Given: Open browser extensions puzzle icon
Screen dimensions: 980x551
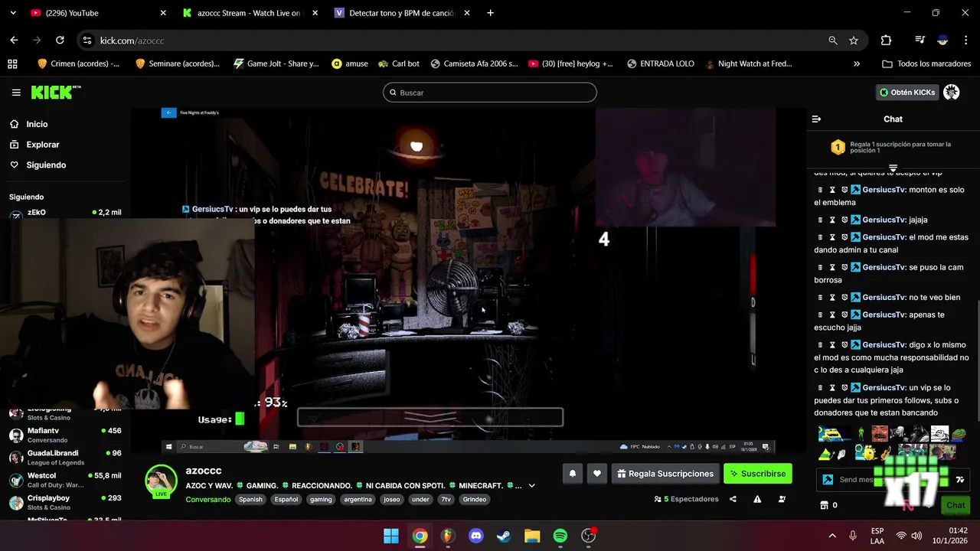Looking at the screenshot, I should coord(886,41).
